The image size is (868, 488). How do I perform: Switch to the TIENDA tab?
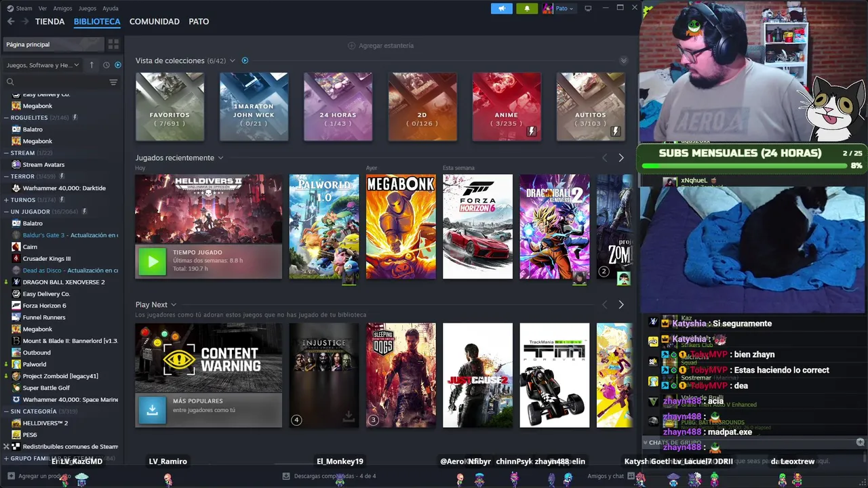(50, 22)
